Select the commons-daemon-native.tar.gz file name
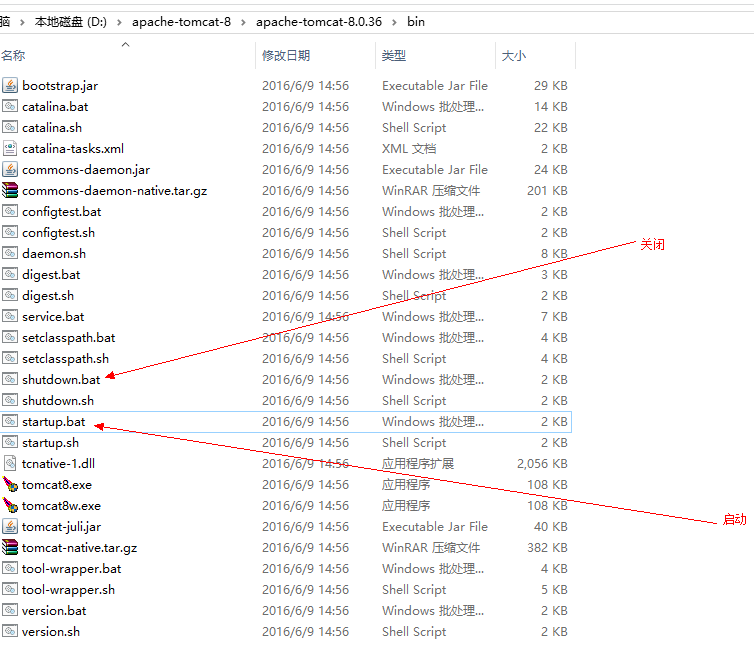Image resolution: width=754 pixels, height=648 pixels. (x=114, y=191)
